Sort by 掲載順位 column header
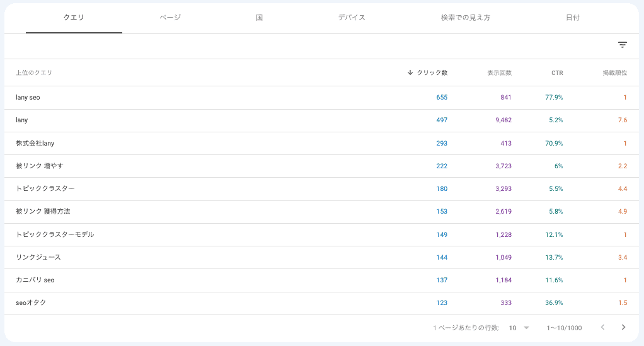 [615, 72]
